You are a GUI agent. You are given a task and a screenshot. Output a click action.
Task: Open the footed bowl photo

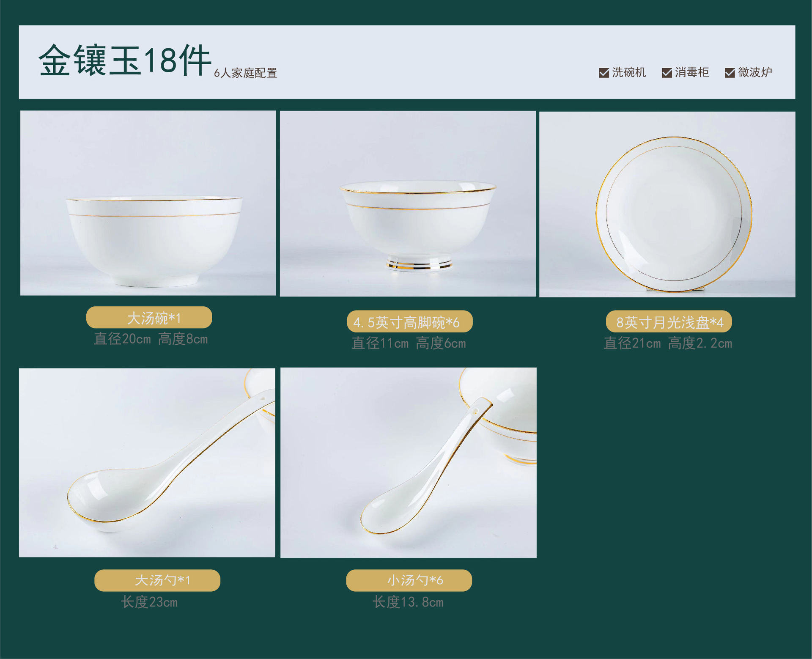(x=408, y=203)
